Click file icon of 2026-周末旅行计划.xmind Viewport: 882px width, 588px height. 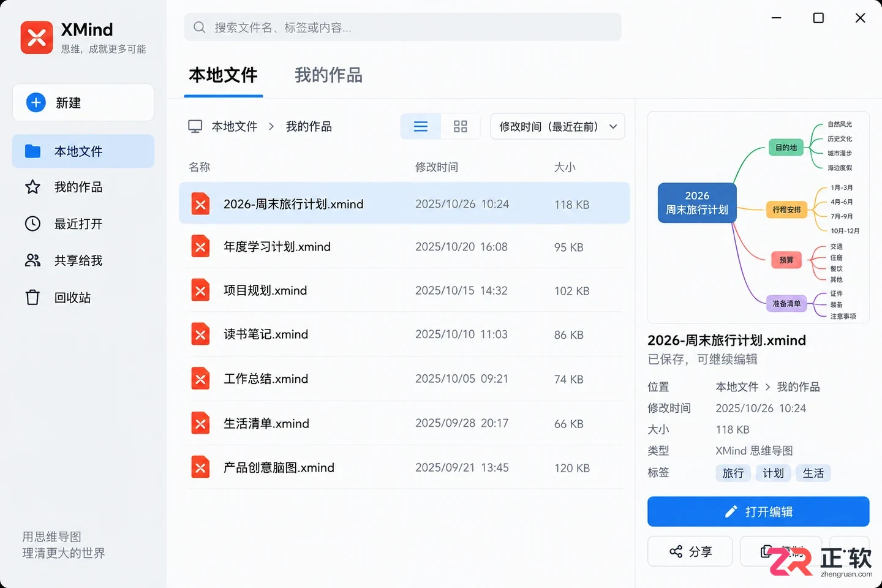click(200, 203)
